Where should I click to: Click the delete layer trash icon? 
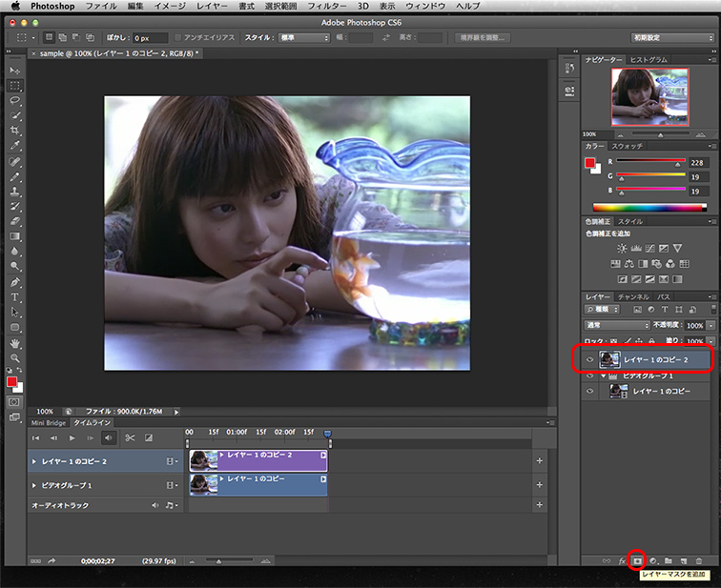pyautogui.click(x=699, y=561)
